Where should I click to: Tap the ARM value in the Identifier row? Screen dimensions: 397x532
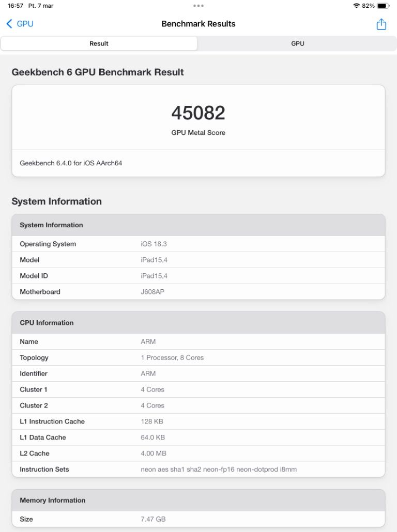(x=148, y=373)
